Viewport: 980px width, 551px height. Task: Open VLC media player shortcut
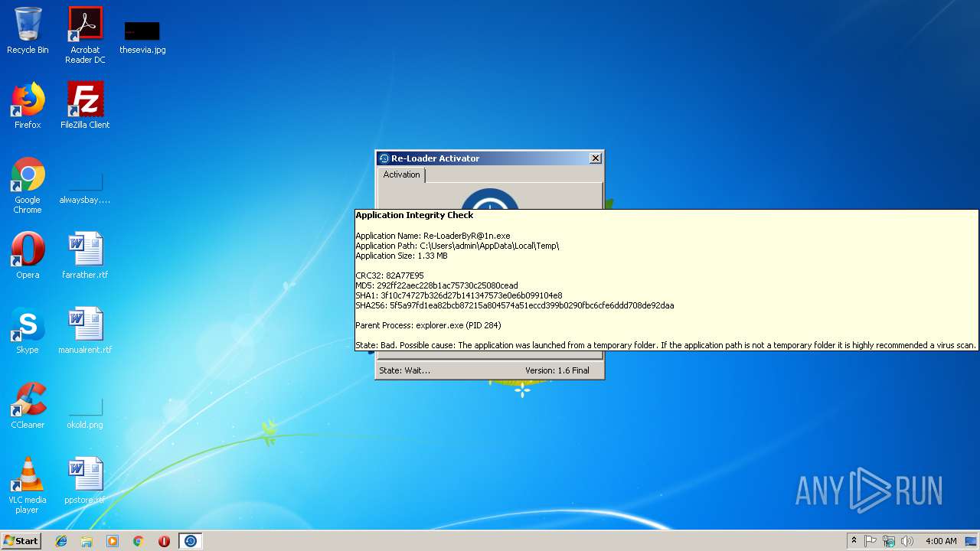[28, 485]
